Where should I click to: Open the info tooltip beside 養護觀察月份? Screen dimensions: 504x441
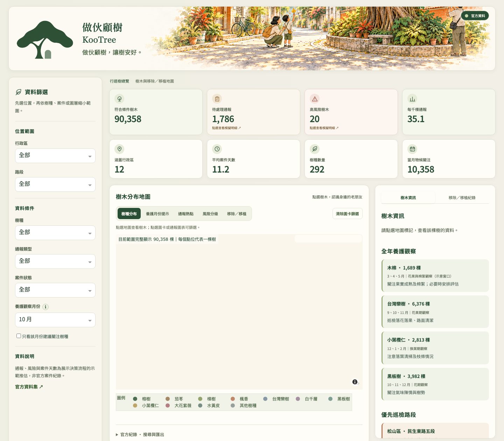(x=45, y=307)
